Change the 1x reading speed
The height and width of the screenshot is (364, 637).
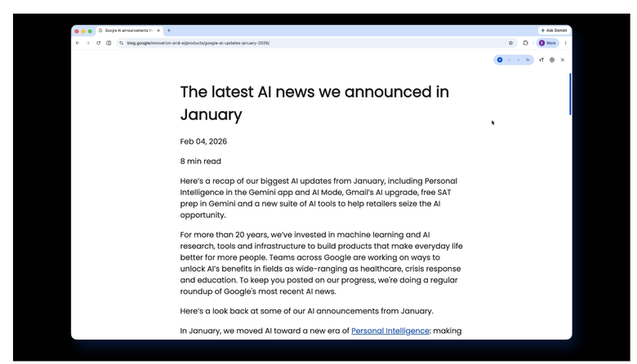point(528,60)
